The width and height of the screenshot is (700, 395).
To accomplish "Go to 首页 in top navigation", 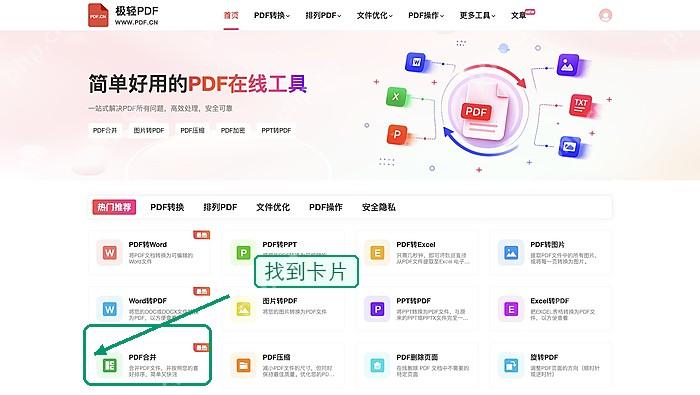I will click(x=231, y=15).
